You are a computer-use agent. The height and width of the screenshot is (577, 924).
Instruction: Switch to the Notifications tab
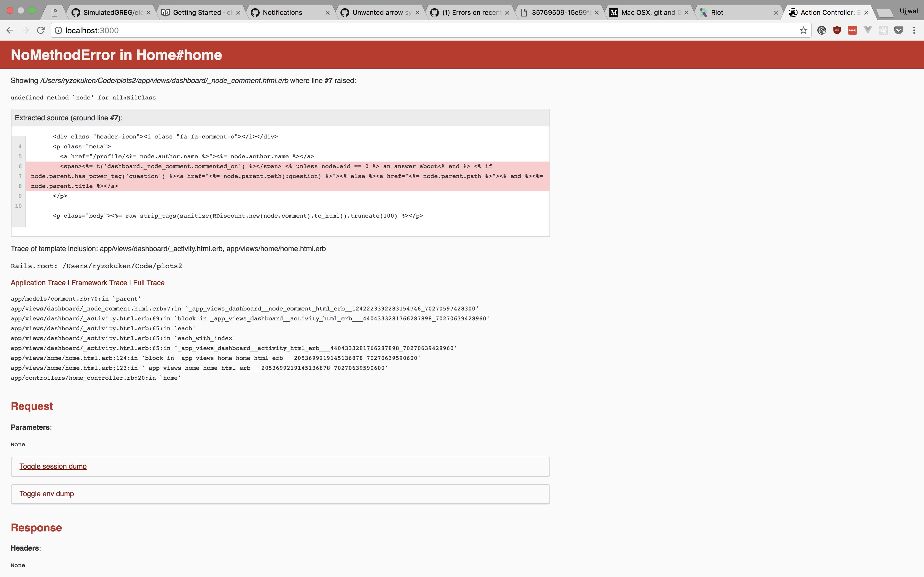(x=282, y=12)
